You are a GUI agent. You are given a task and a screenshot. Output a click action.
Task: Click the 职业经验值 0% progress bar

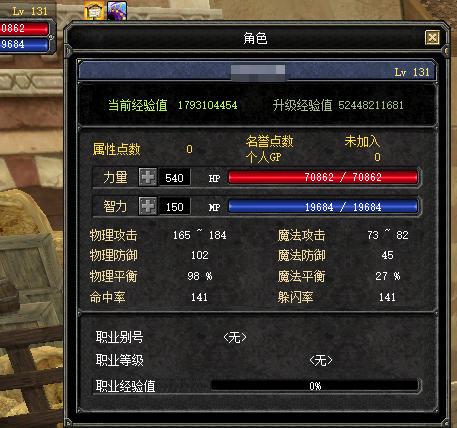pyautogui.click(x=315, y=386)
